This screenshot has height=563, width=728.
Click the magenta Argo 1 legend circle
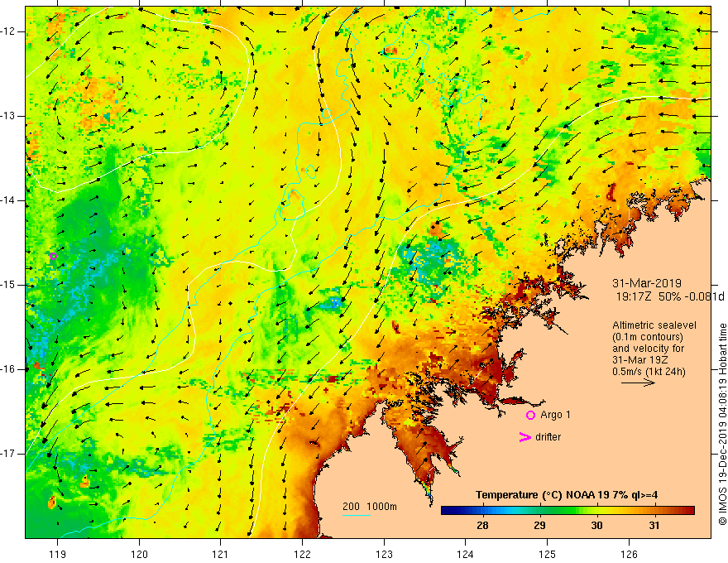coord(530,415)
